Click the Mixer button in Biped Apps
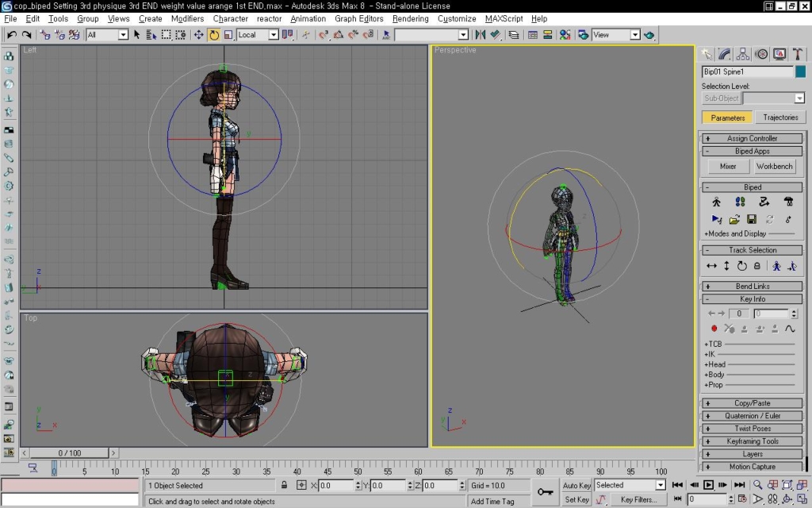Screen dimensions: 812x508 728,167
